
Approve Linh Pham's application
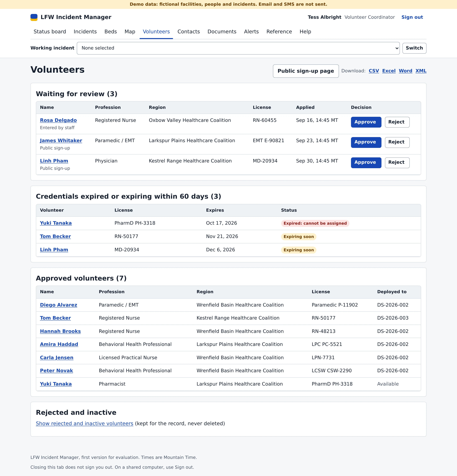(x=366, y=162)
